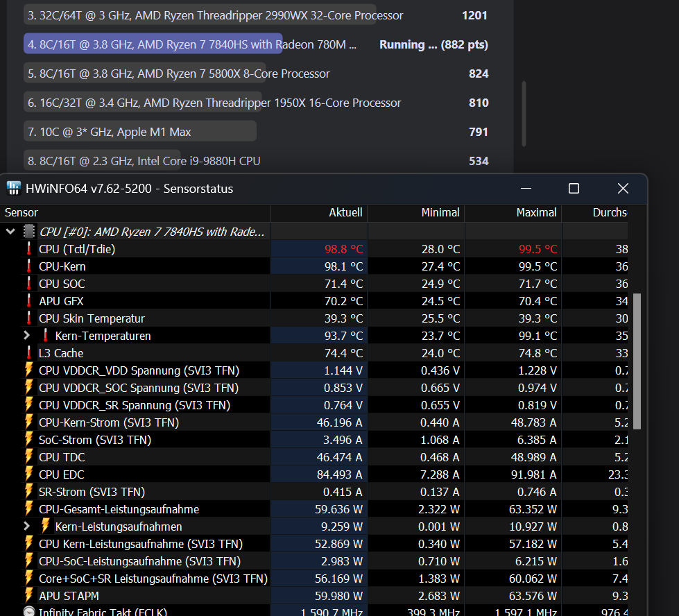Click the thermometer icon next to L3 Cache
This screenshot has width=679, height=616.
(x=30, y=353)
